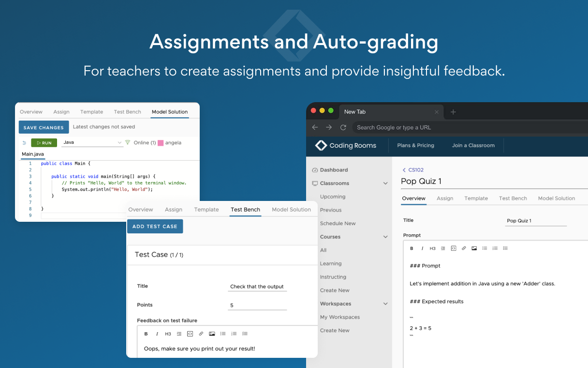Image icon in Prompt editor toolbar
The height and width of the screenshot is (368, 588).
[x=474, y=248]
